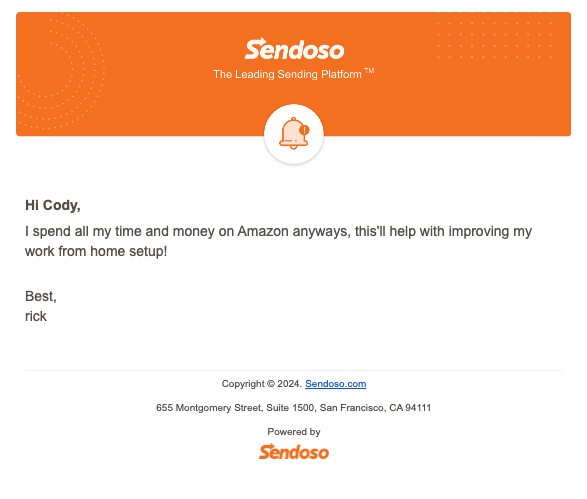
Task: Click the dotted concentric circles decoration
Action: pyautogui.click(x=61, y=71)
